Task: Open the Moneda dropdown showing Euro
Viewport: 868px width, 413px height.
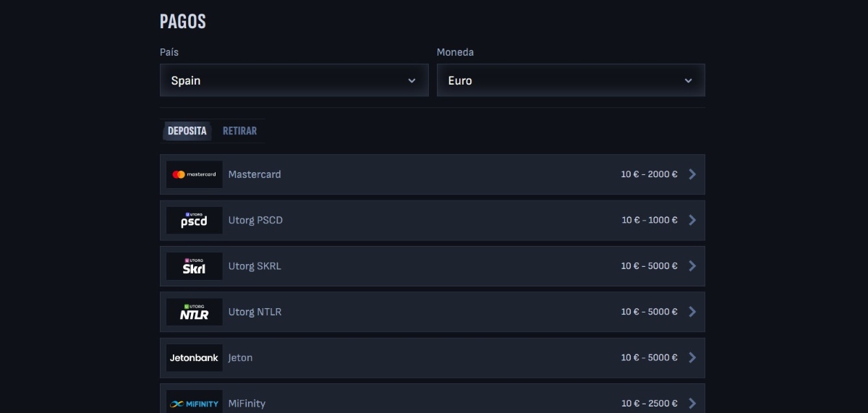Action: pos(570,80)
